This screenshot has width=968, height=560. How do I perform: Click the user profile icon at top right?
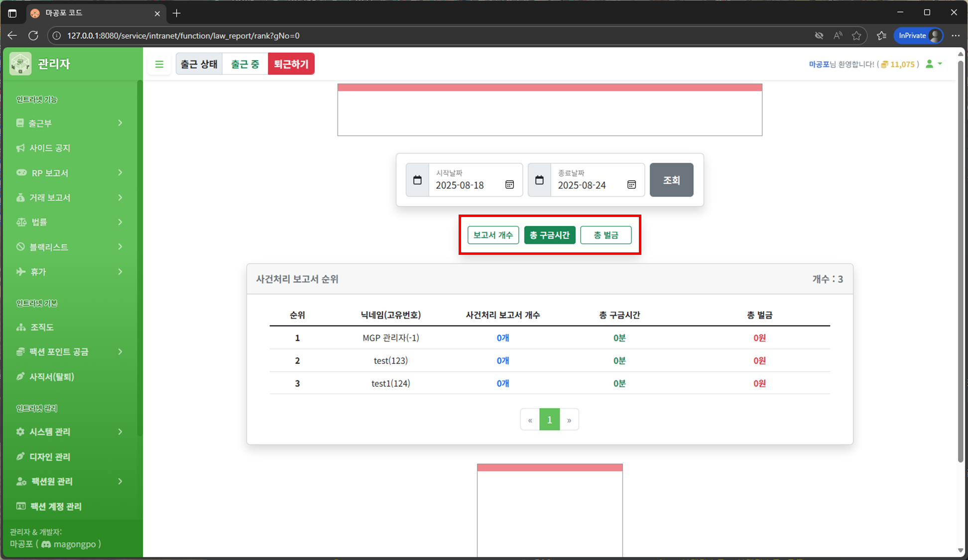(929, 64)
